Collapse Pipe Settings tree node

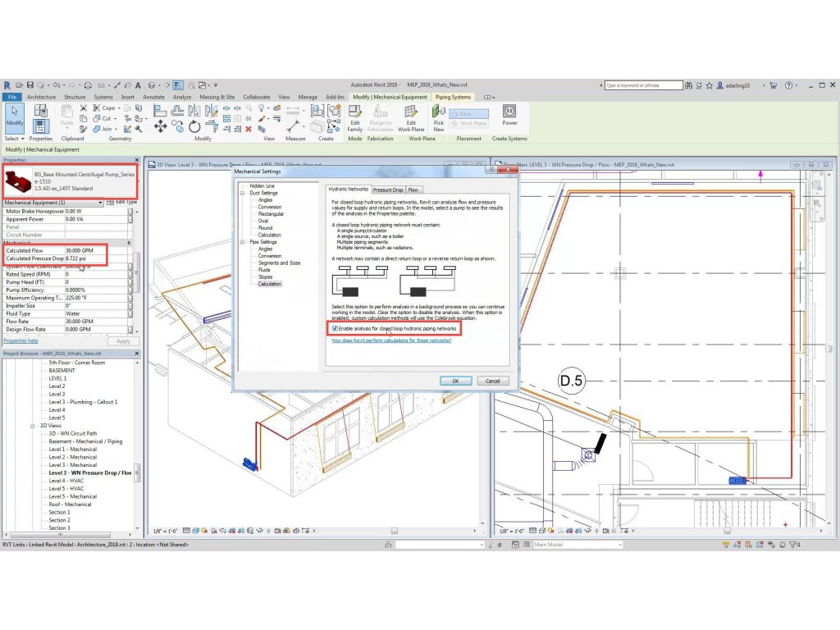coord(243,242)
